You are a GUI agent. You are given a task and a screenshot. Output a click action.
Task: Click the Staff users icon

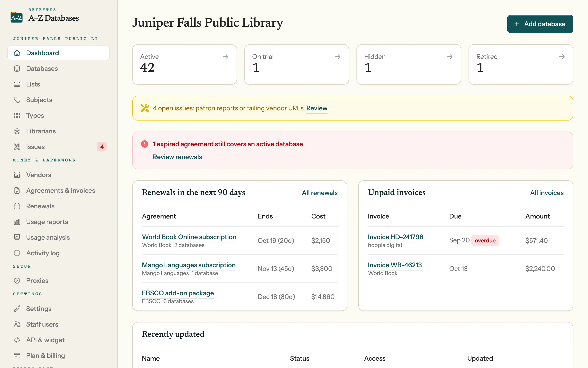coord(17,324)
